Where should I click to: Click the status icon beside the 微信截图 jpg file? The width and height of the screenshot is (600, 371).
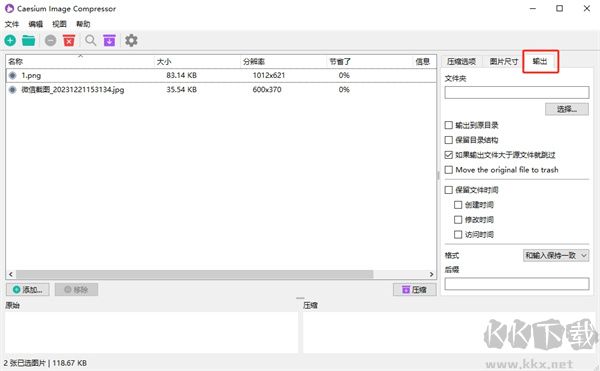13,89
